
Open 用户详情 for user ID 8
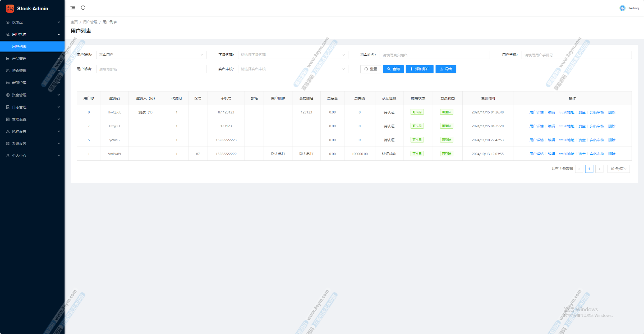(x=536, y=112)
